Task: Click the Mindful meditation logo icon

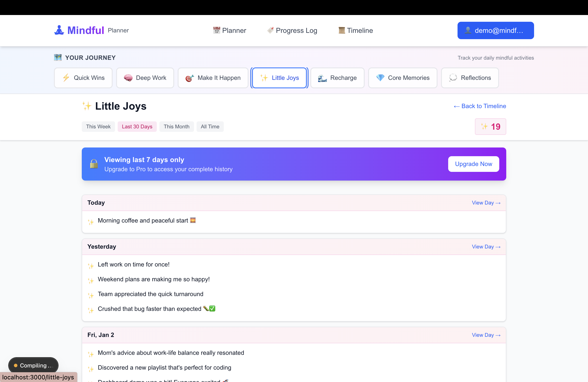Action: coord(59,30)
